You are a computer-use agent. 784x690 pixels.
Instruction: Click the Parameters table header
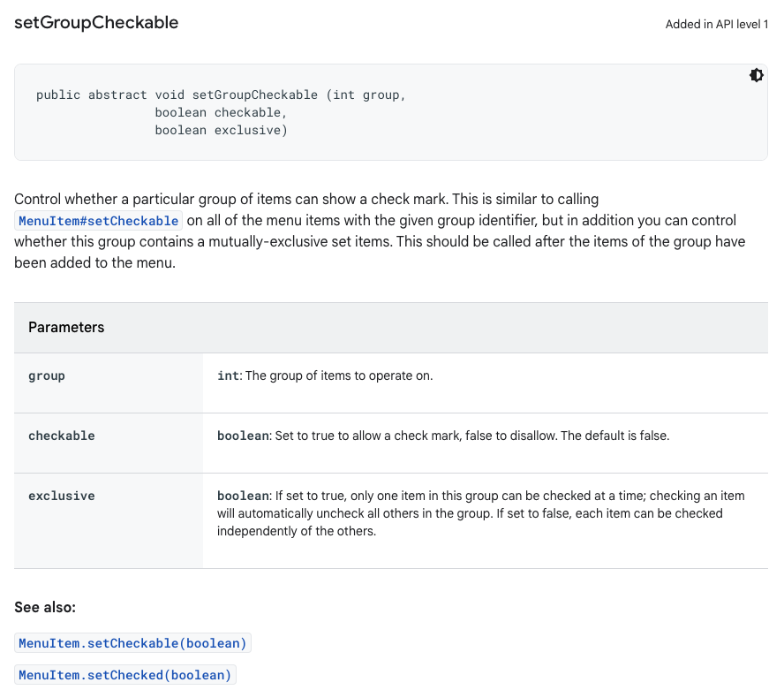point(66,328)
